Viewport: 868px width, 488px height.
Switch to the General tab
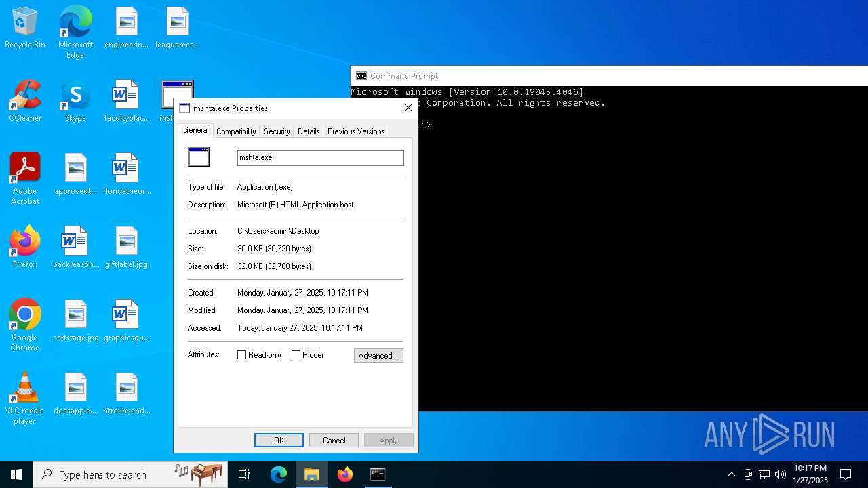[196, 130]
